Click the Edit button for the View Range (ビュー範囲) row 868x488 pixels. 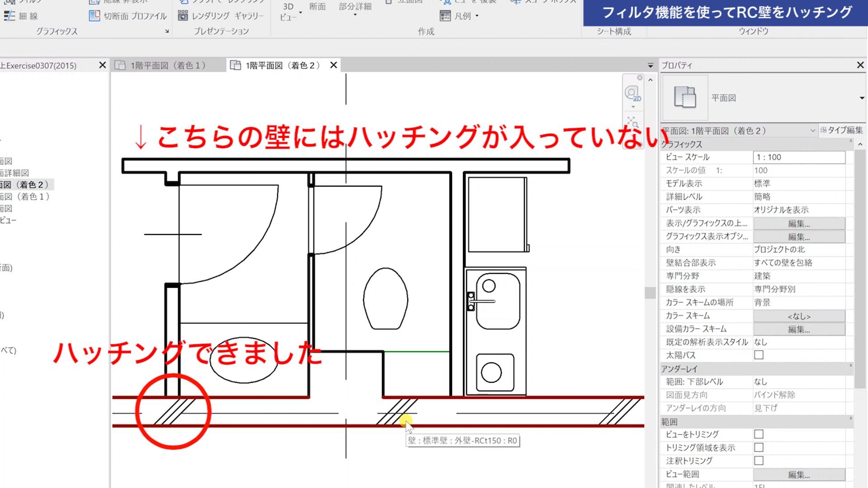click(x=799, y=474)
